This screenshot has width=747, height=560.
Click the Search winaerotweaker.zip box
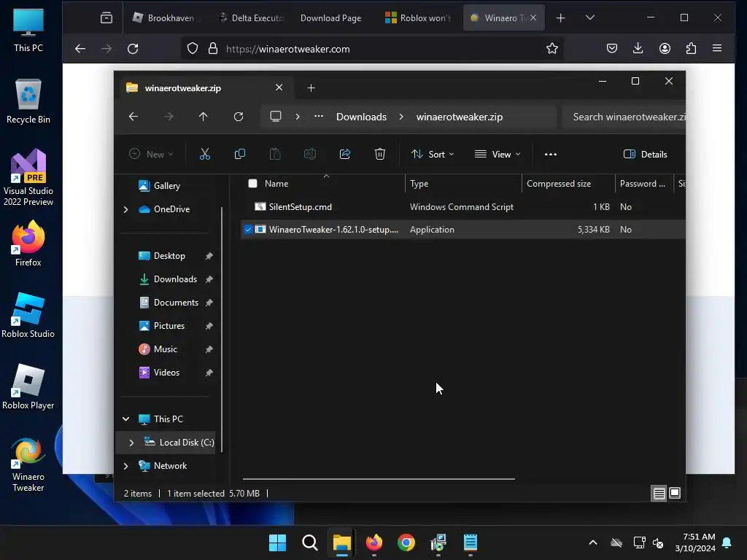(624, 117)
